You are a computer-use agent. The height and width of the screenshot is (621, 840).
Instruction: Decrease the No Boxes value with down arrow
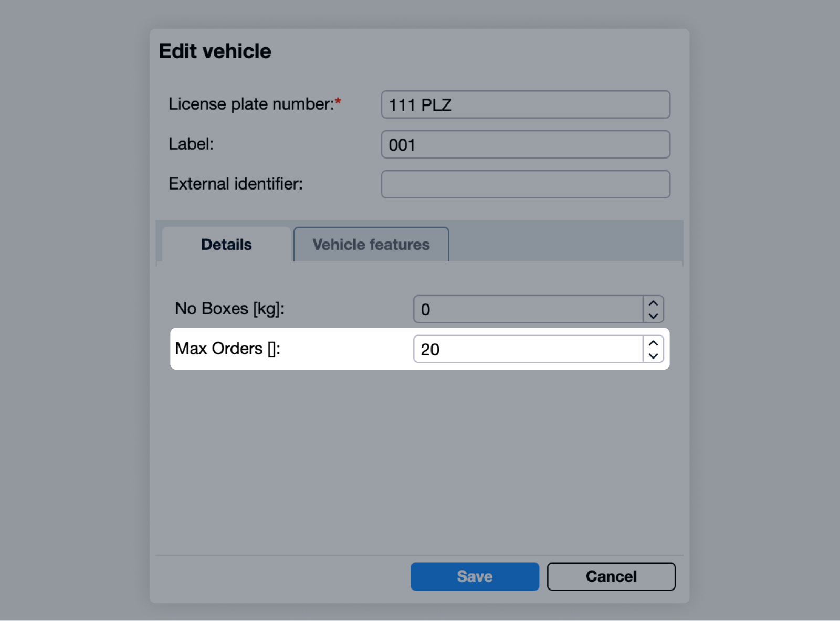[x=653, y=316]
